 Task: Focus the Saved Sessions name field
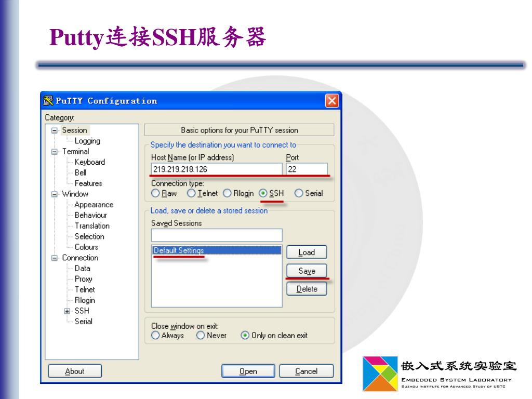pos(217,235)
